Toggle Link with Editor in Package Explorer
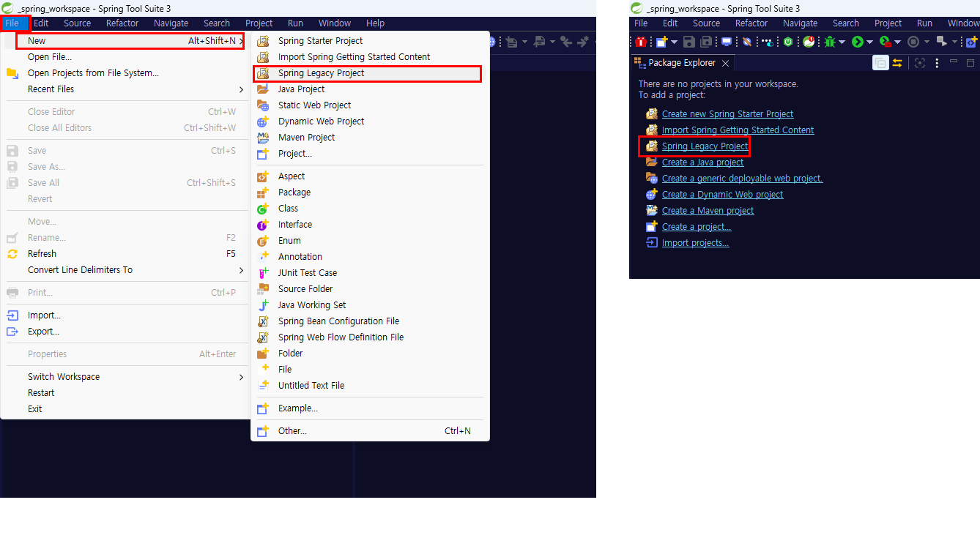 (x=897, y=64)
